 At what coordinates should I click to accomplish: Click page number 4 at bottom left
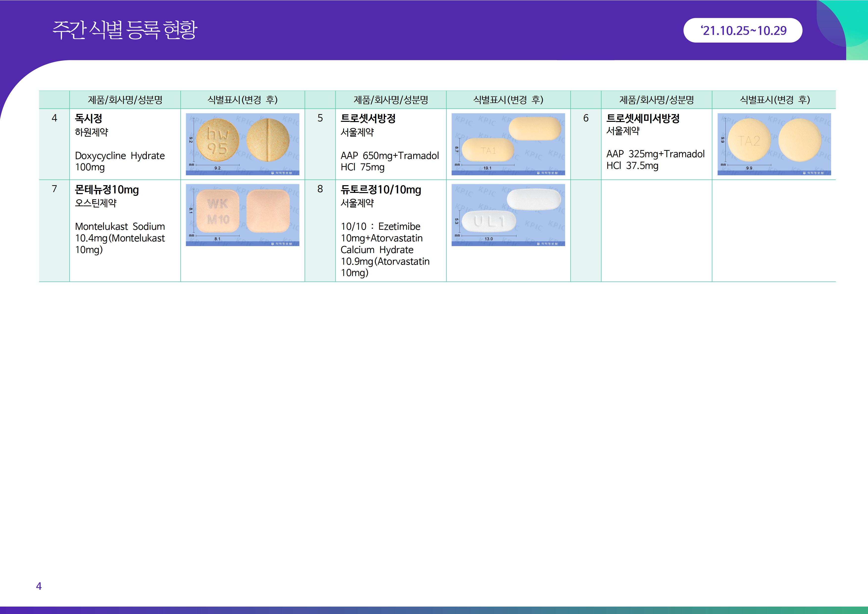[39, 586]
